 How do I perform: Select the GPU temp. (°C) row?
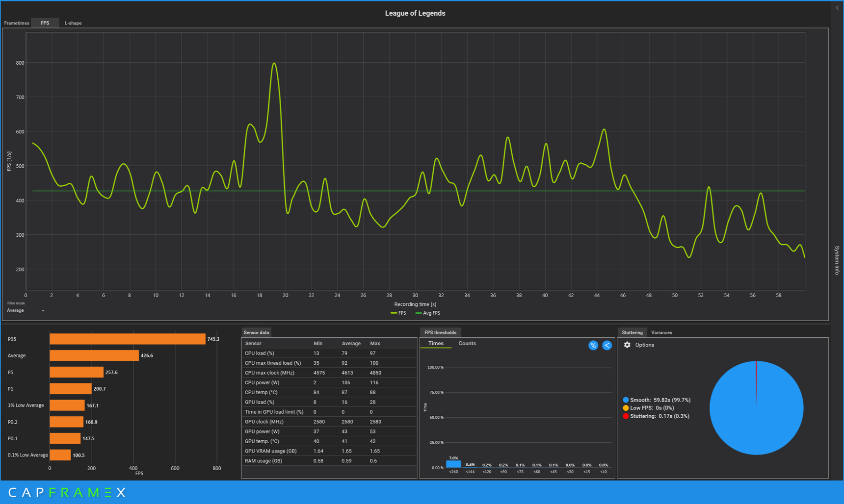(329, 441)
